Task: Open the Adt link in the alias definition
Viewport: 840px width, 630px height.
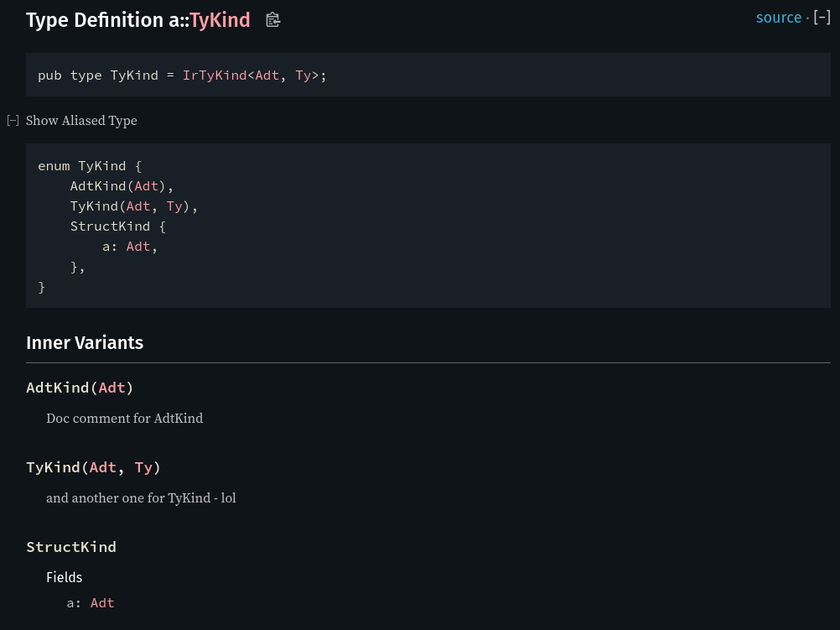Action: pyautogui.click(x=267, y=75)
